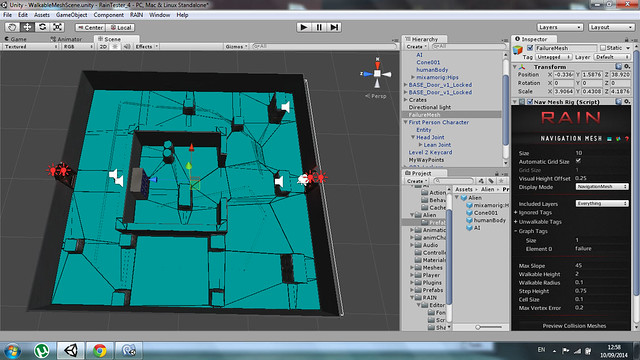
Task: Open Unity from the Windows taskbar
Action: tap(71, 350)
